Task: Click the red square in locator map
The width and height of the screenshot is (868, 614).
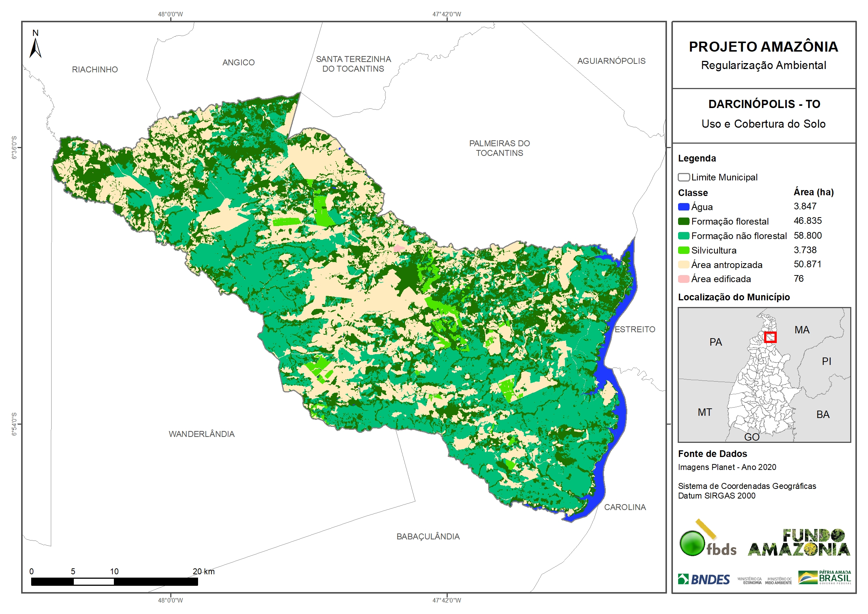Action: pyautogui.click(x=770, y=337)
